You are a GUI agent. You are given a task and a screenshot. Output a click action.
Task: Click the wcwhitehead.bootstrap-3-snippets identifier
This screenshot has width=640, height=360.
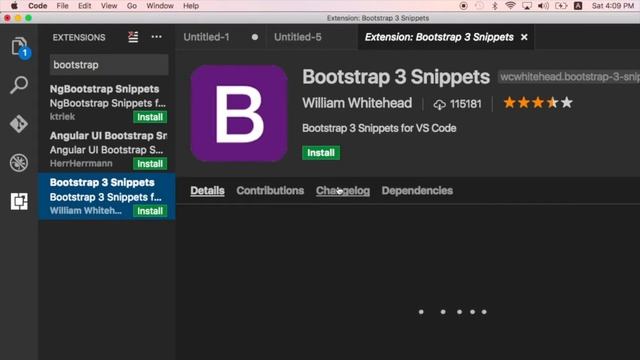(569, 77)
